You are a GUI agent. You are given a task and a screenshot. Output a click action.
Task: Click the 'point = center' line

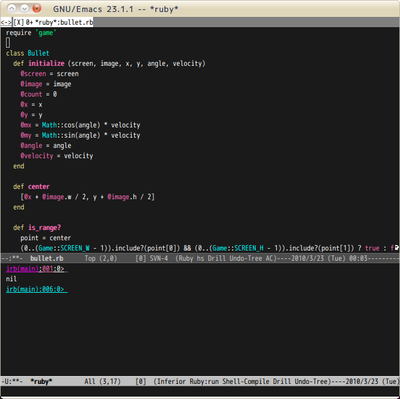(x=46, y=238)
